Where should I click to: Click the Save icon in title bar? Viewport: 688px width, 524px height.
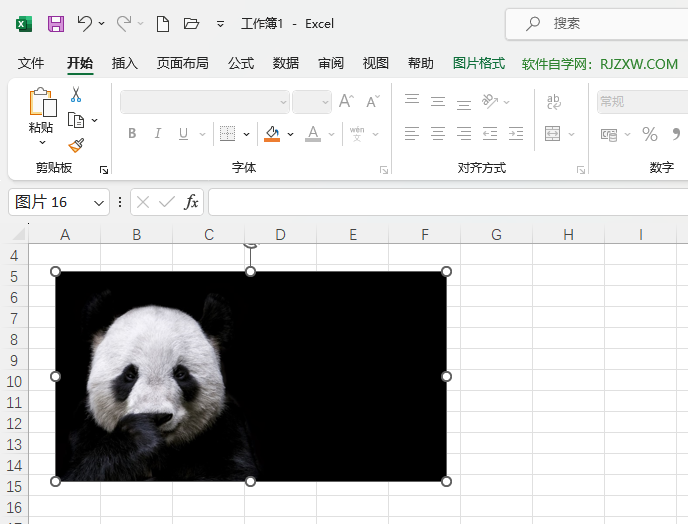[x=56, y=24]
